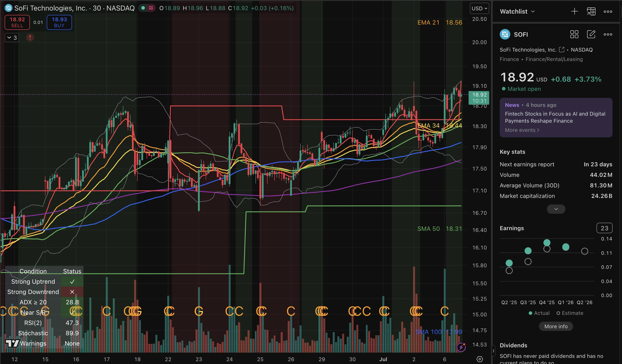Expand Key stats with the chevron button
The image size is (622, 364).
(556, 209)
